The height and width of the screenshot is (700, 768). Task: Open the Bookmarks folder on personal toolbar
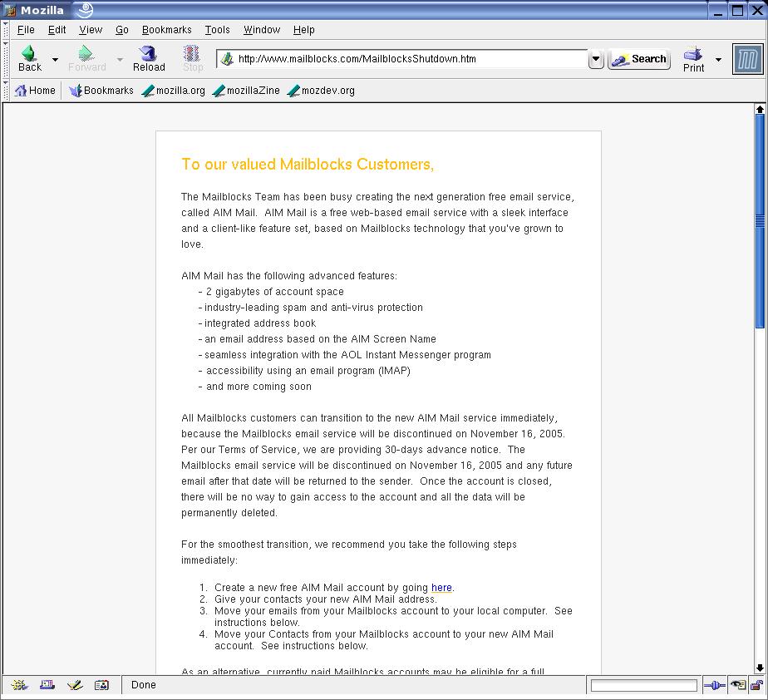pyautogui.click(x=101, y=91)
